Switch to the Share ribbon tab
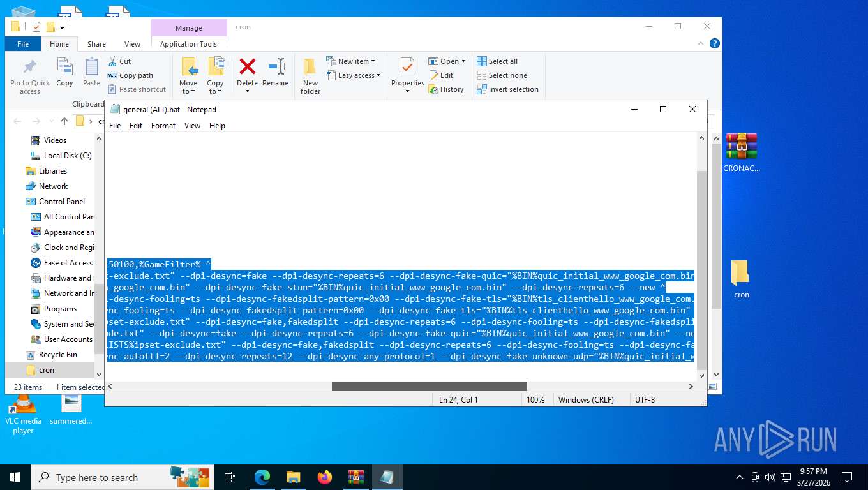Image resolution: width=868 pixels, height=490 pixels. [97, 44]
